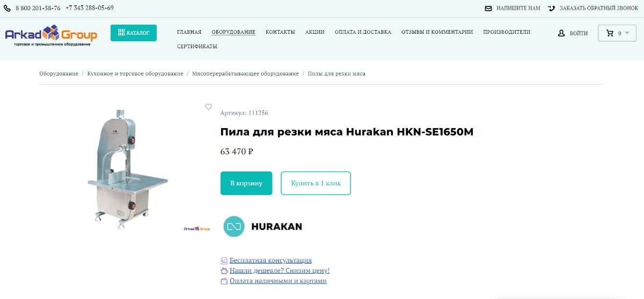The image size is (644, 299).
Task: Click the piggy bank icon beside Нашли дешевле
Action: [x=224, y=271]
